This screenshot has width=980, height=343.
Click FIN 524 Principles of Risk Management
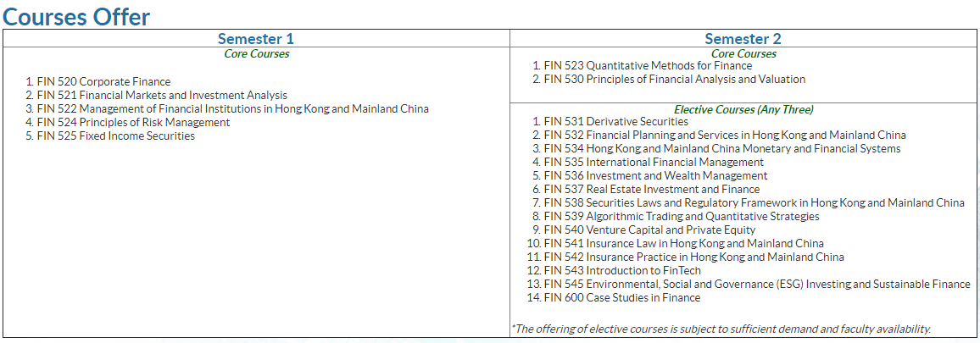click(x=133, y=123)
